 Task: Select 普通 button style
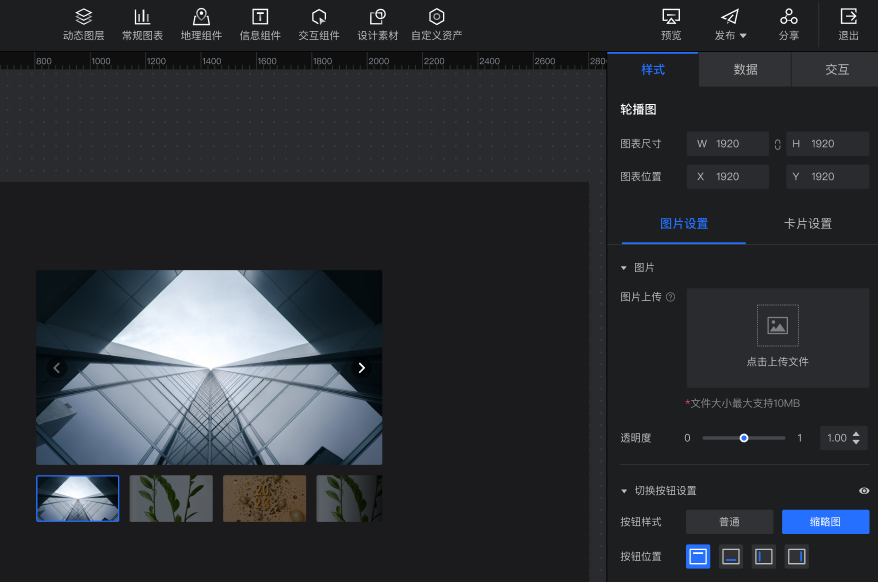[x=729, y=522]
